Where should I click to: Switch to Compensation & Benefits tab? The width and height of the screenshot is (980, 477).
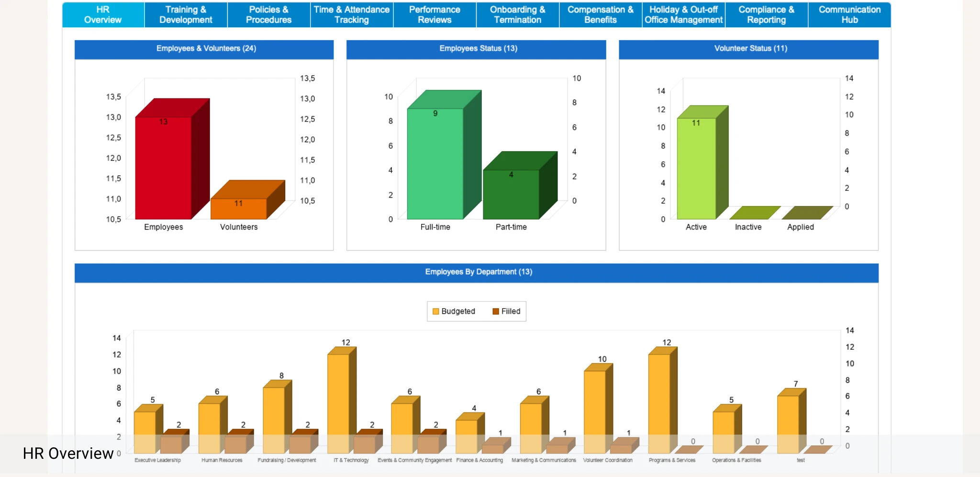click(x=601, y=15)
